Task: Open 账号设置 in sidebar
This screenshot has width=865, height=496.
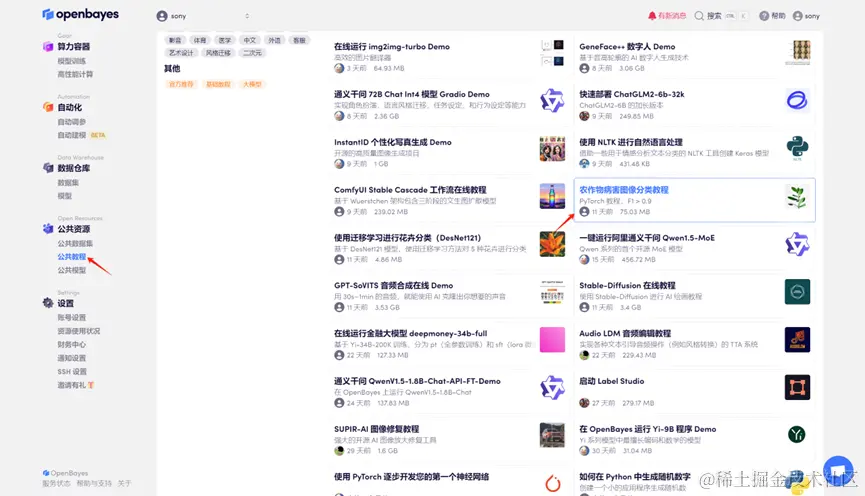Action: pyautogui.click(x=72, y=317)
